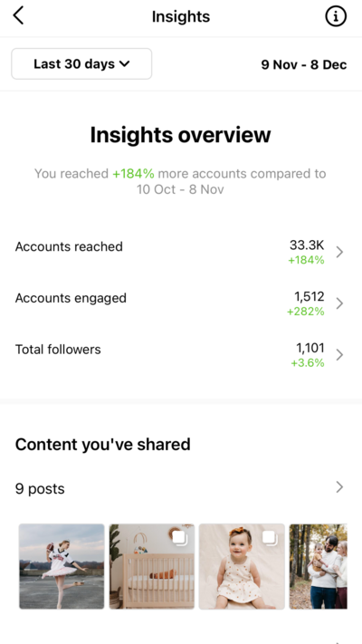Open the info circle icon
Image resolution: width=362 pixels, height=644 pixels.
336,16
